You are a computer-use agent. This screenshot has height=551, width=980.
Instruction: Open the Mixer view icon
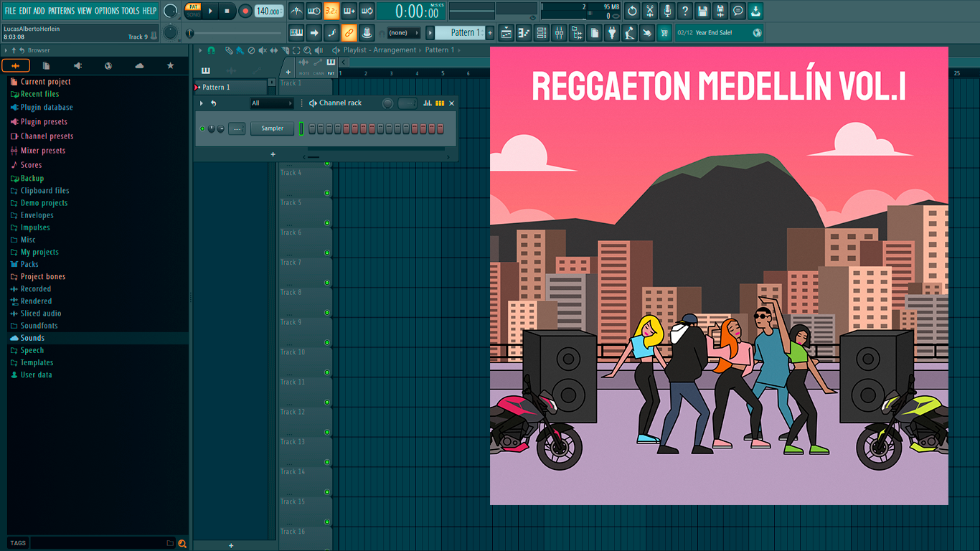559,32
